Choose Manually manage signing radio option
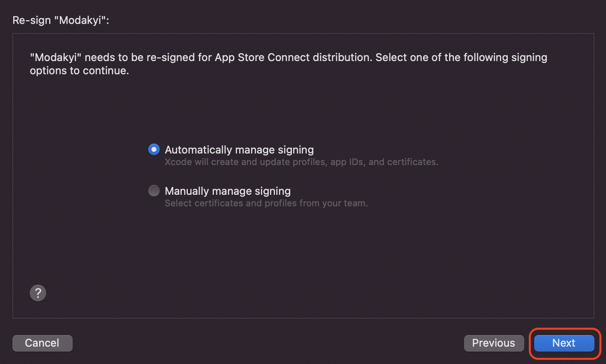 pos(154,191)
